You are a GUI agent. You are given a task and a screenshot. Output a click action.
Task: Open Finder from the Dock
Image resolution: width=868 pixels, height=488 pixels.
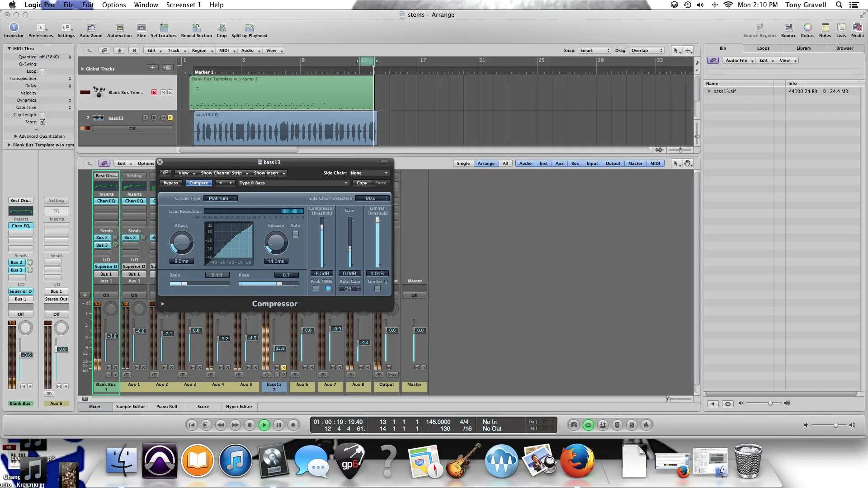coord(121,461)
